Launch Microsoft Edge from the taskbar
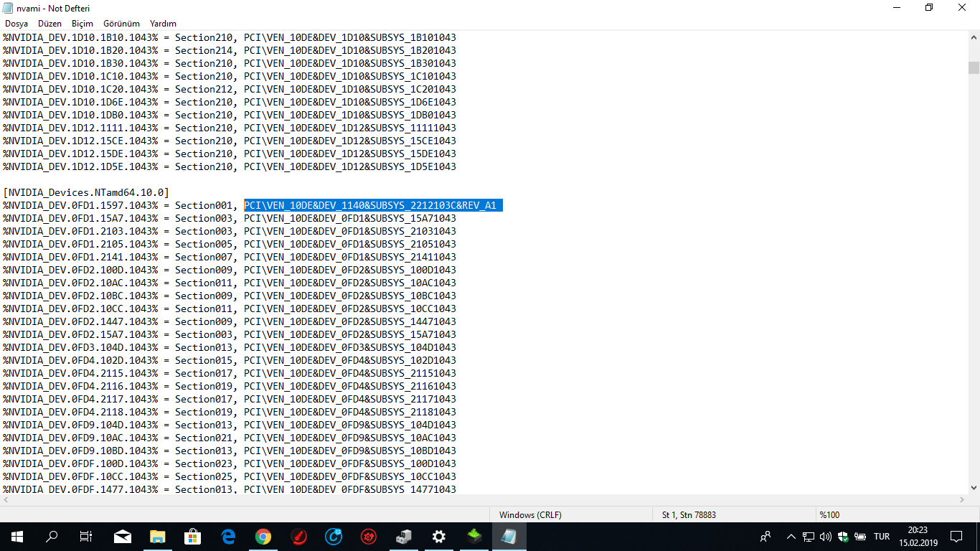The height and width of the screenshot is (551, 980). [x=228, y=536]
